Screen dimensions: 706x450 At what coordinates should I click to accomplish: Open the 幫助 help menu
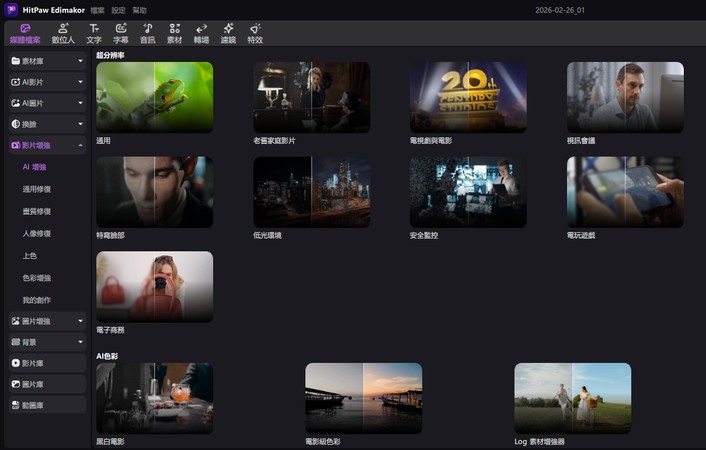[140, 10]
